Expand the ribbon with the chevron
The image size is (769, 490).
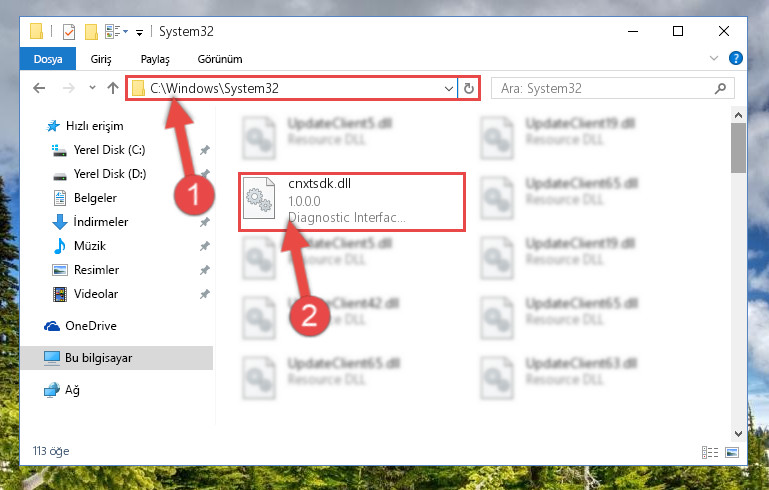[x=714, y=58]
